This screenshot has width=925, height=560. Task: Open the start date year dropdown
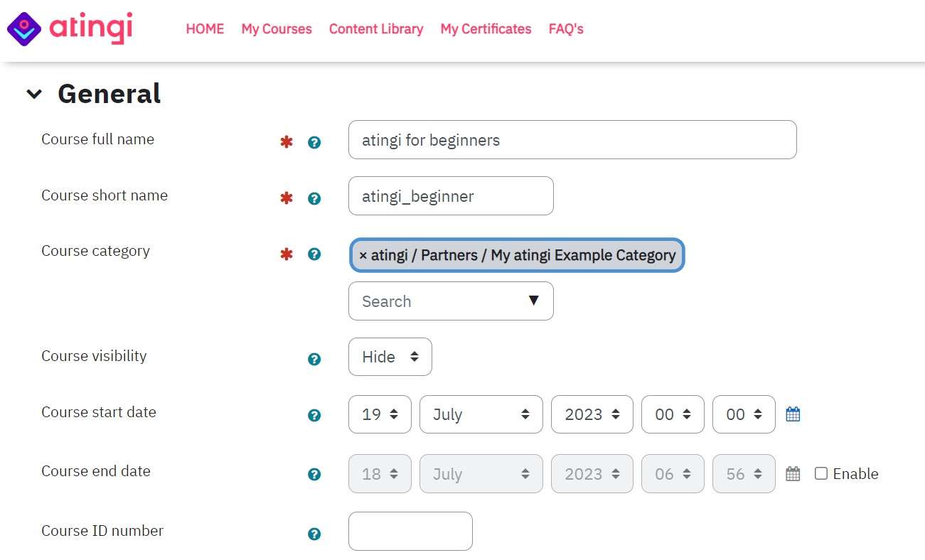tap(592, 414)
